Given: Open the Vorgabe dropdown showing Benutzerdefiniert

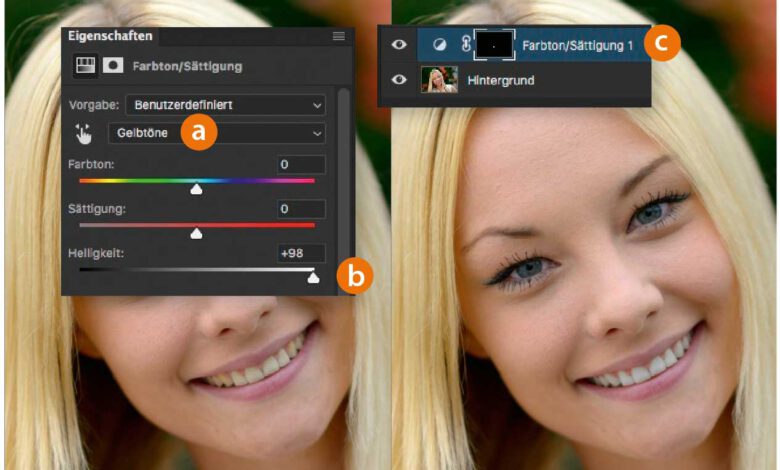Looking at the screenshot, I should (x=226, y=105).
